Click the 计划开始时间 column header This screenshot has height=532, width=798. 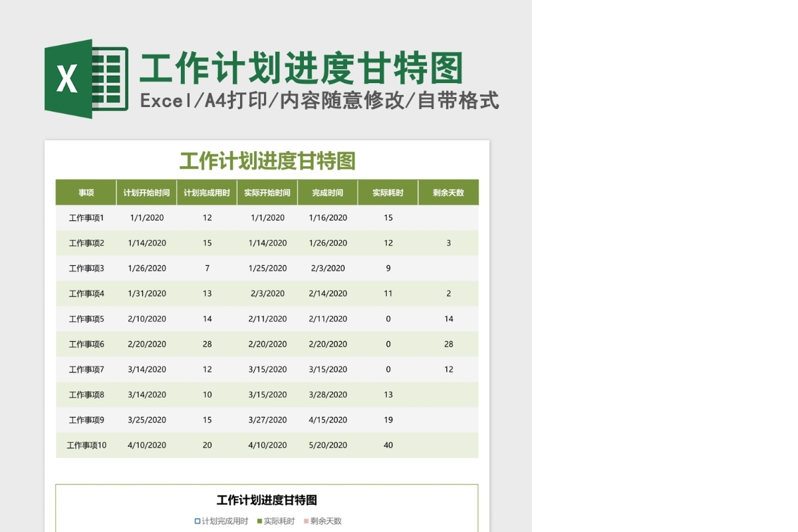click(147, 193)
